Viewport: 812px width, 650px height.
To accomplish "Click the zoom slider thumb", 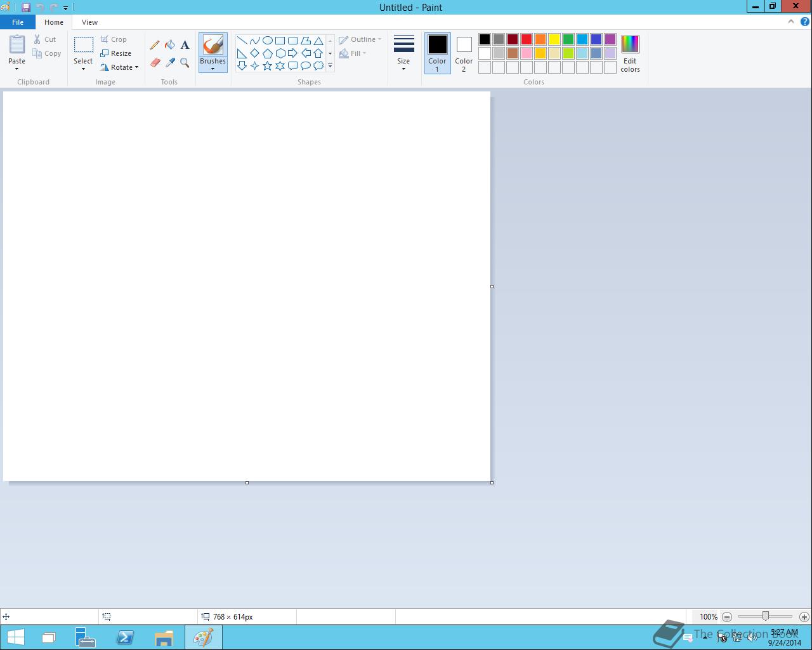I will pyautogui.click(x=766, y=616).
